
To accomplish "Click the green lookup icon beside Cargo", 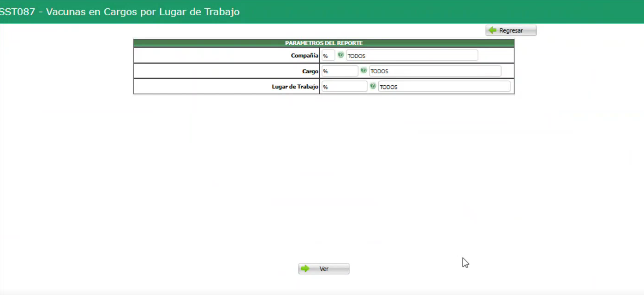I will [x=364, y=71].
